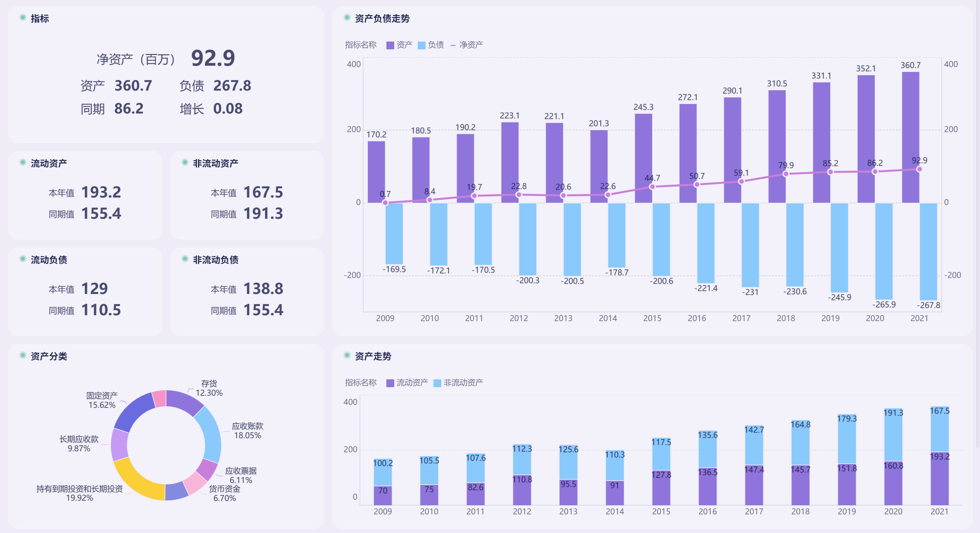Click the bullet icon next to 资产分类
The height and width of the screenshot is (533, 980).
point(23,355)
